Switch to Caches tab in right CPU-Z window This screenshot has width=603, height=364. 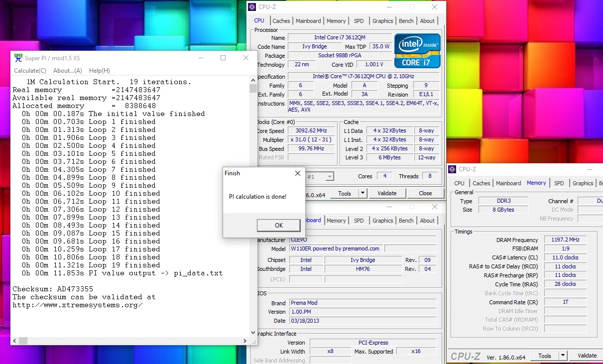482,183
